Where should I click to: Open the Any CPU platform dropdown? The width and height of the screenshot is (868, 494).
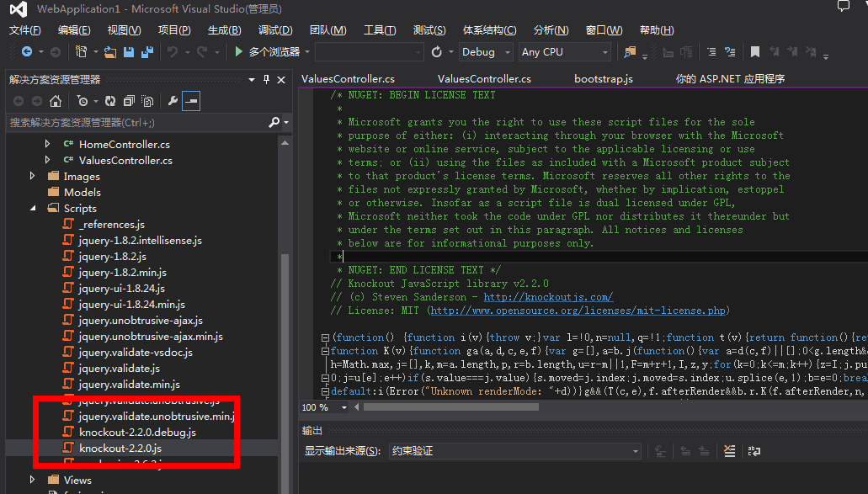564,52
